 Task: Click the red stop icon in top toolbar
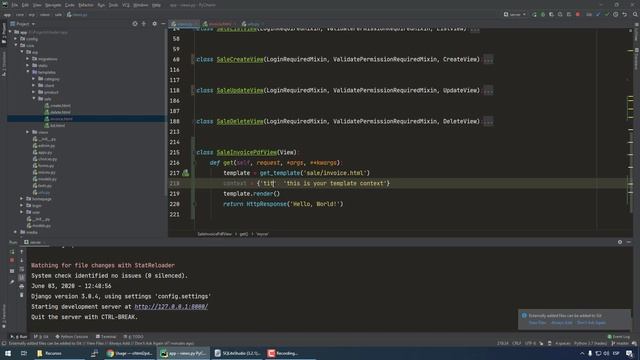(x=578, y=15)
